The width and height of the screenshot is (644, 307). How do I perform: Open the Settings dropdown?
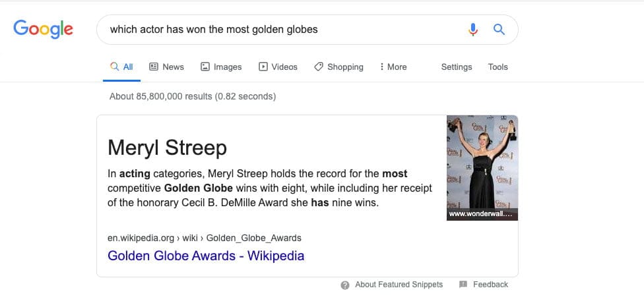click(x=457, y=67)
